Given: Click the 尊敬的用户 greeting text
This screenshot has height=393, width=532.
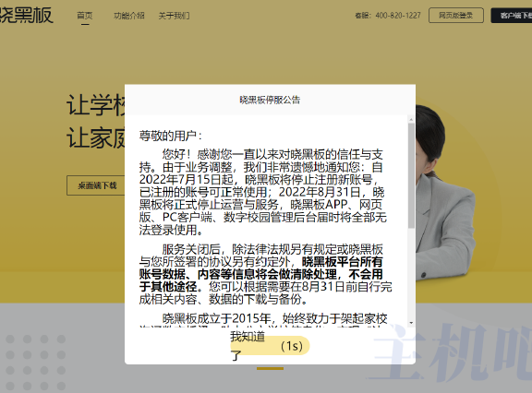Looking at the screenshot, I should (x=171, y=136).
